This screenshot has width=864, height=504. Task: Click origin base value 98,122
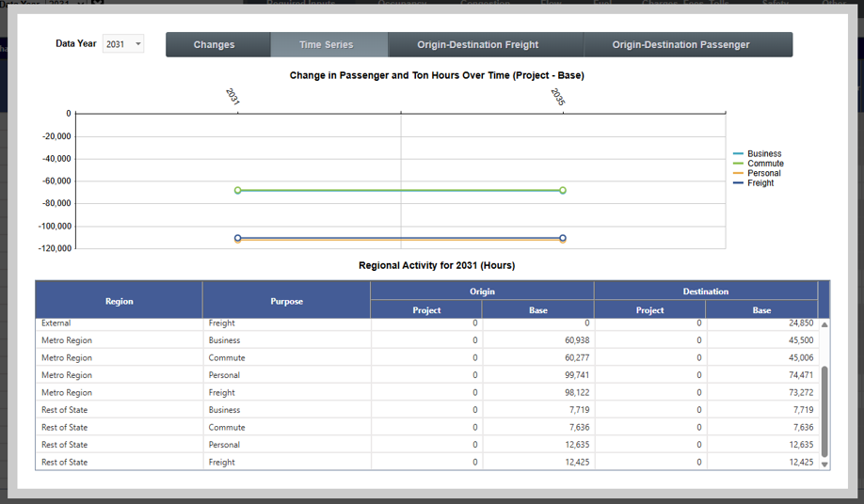click(x=577, y=392)
